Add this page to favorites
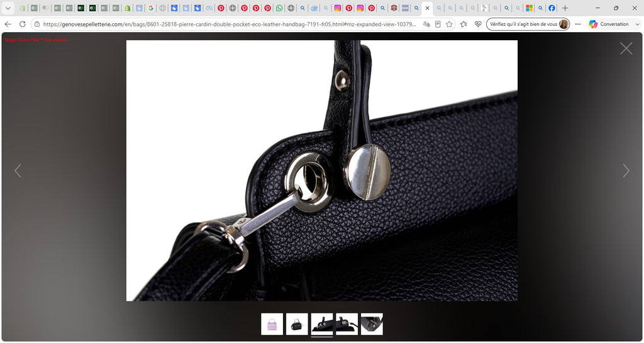This screenshot has width=644, height=343. (x=449, y=25)
